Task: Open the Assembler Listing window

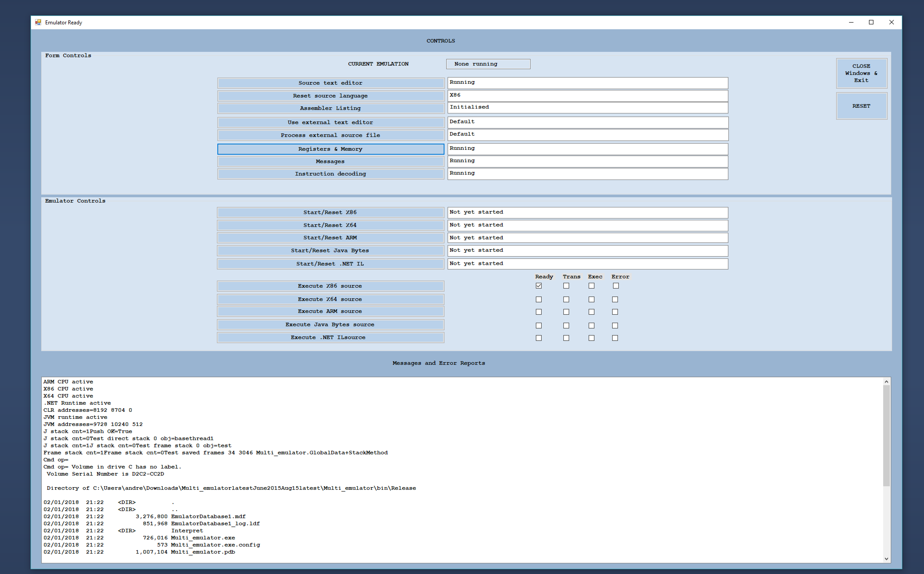Action: 330,108
